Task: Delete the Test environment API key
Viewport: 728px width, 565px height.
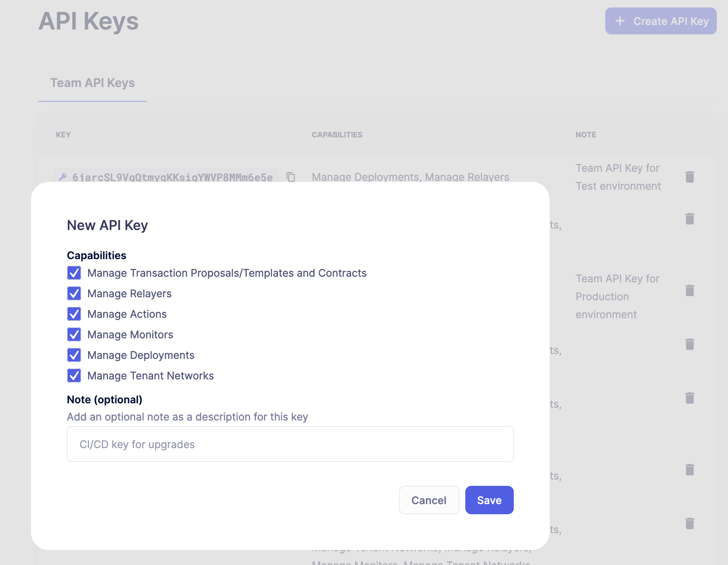Action: (x=689, y=177)
